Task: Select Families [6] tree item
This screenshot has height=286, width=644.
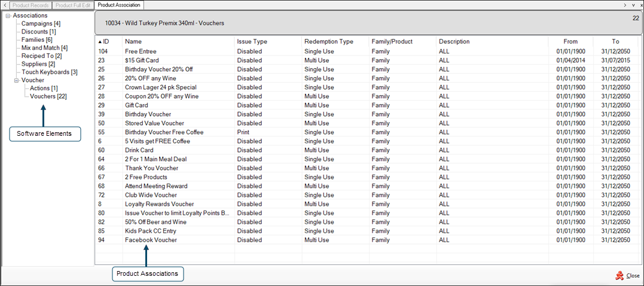Action: point(37,40)
